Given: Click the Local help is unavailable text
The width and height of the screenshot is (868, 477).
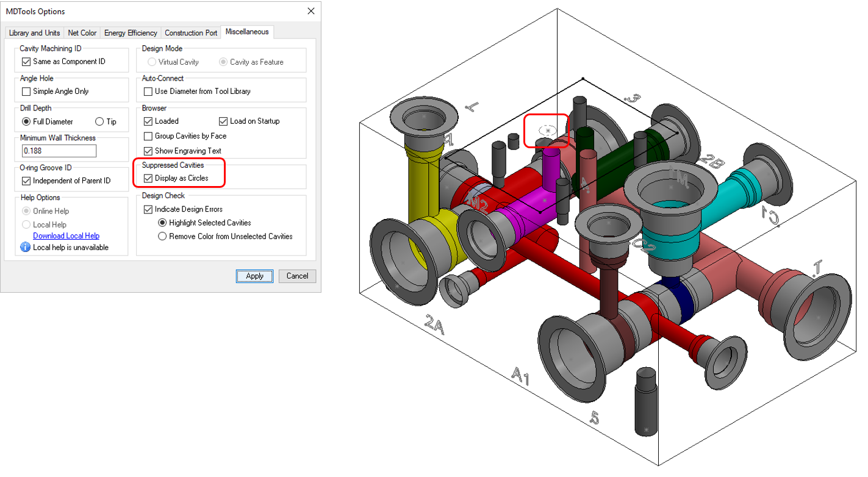Looking at the screenshot, I should click(x=71, y=247).
